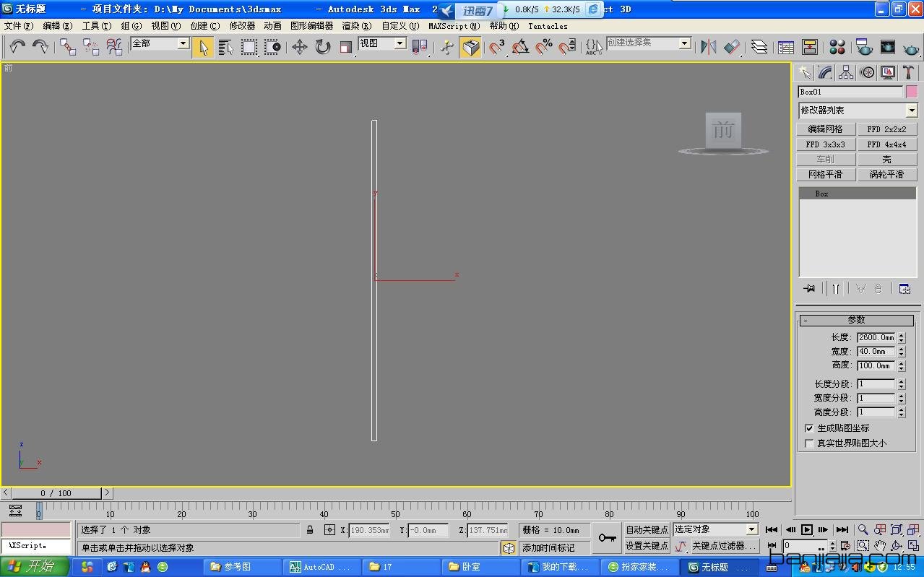Screen dimensions: 924x577
Task: Redo using the Redo arrow icon
Action: (x=40, y=47)
